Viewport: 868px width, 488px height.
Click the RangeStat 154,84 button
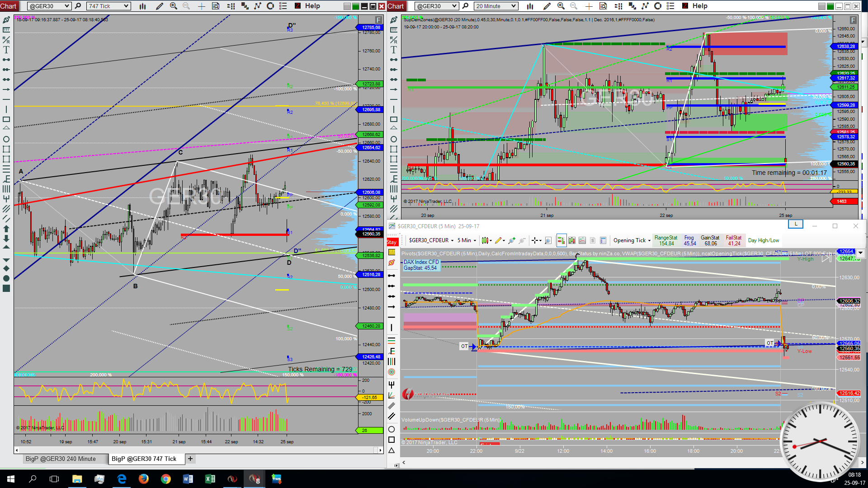tap(666, 240)
